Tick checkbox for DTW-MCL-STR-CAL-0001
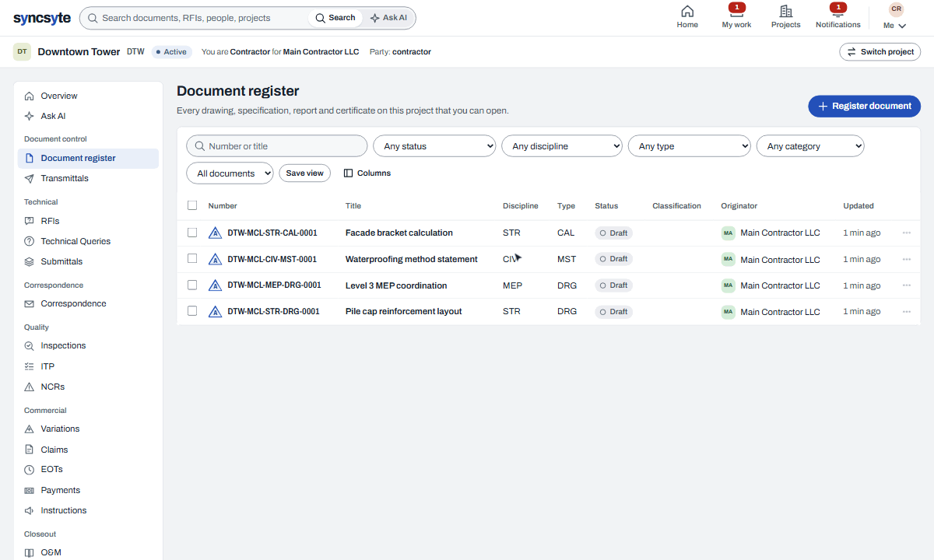Image resolution: width=934 pixels, height=560 pixels. coord(192,233)
